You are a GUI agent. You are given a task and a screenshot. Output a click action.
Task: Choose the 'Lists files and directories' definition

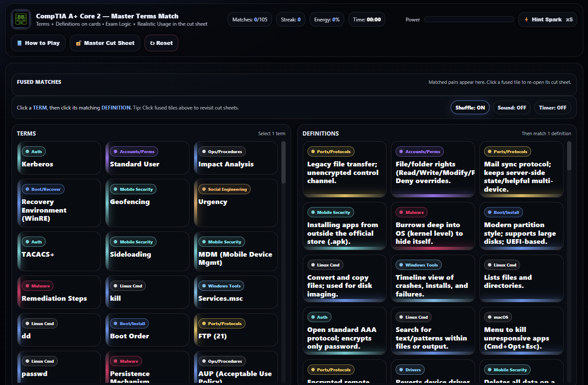[x=521, y=278]
